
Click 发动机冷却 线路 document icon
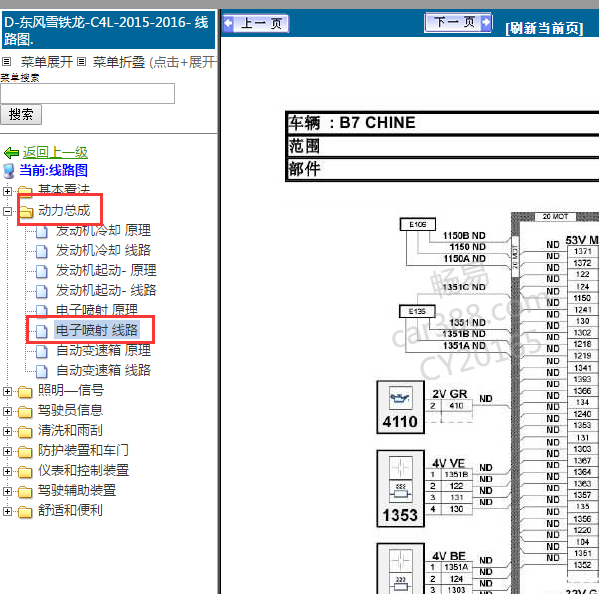42,251
